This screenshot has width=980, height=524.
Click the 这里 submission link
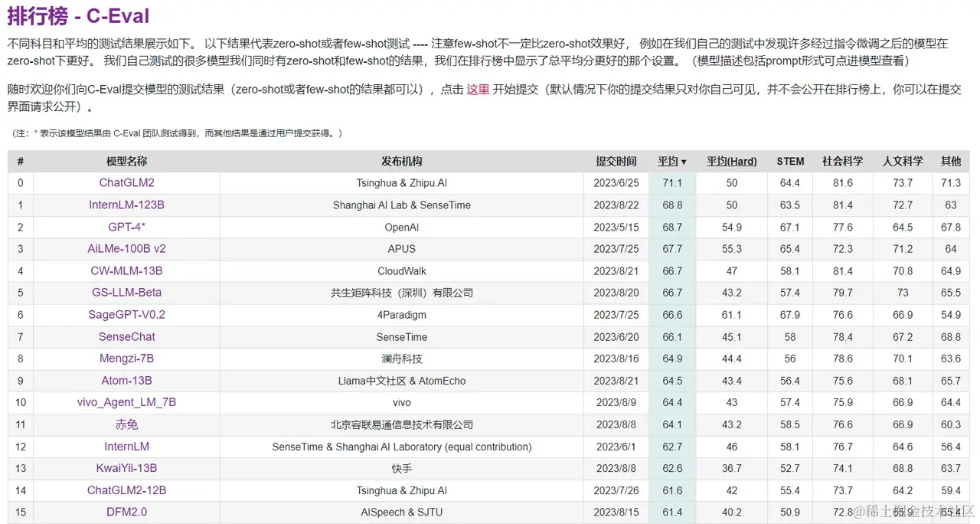coord(478,89)
